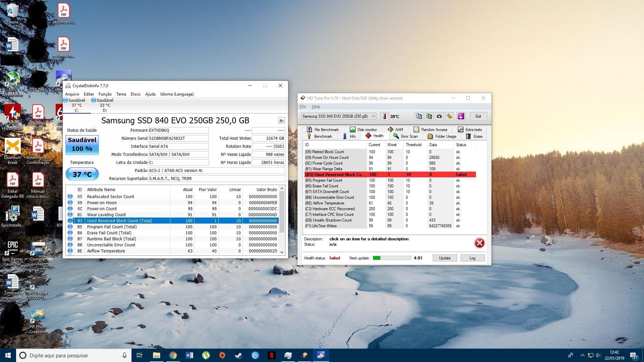Switch to the Benchmark tab in HD Tune
The image size is (644, 362).
coord(319,136)
